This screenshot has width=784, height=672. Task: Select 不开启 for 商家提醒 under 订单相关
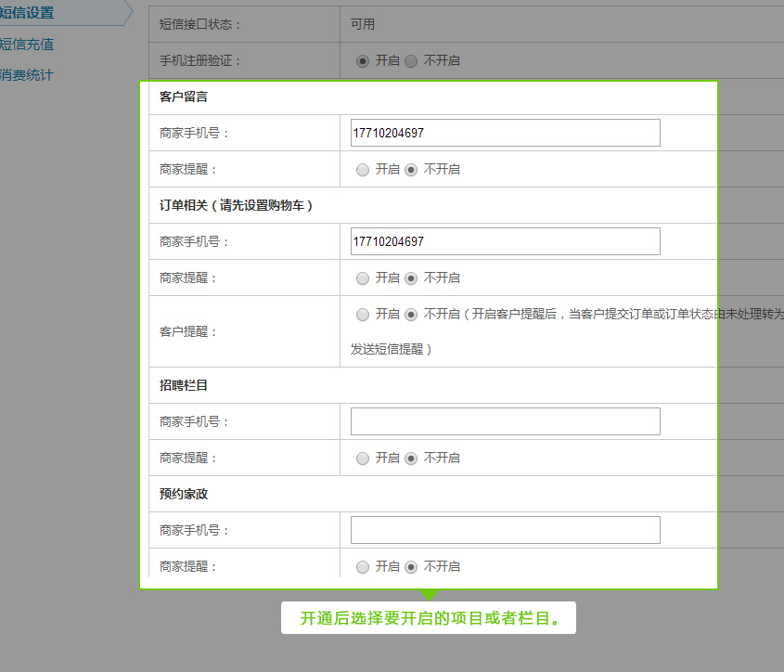(411, 278)
